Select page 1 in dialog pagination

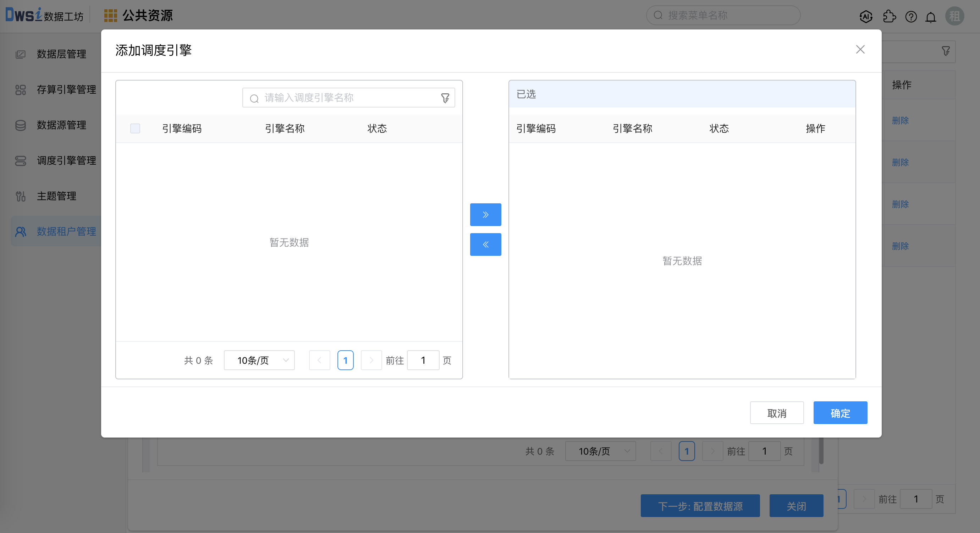[x=345, y=360]
